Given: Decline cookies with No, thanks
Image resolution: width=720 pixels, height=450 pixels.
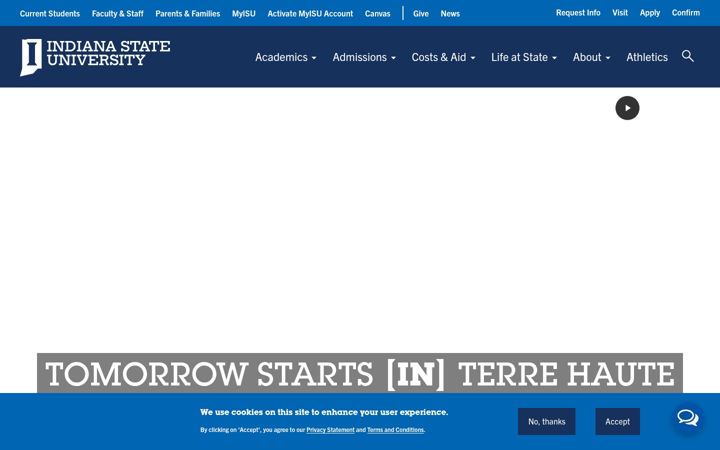Looking at the screenshot, I should [546, 422].
